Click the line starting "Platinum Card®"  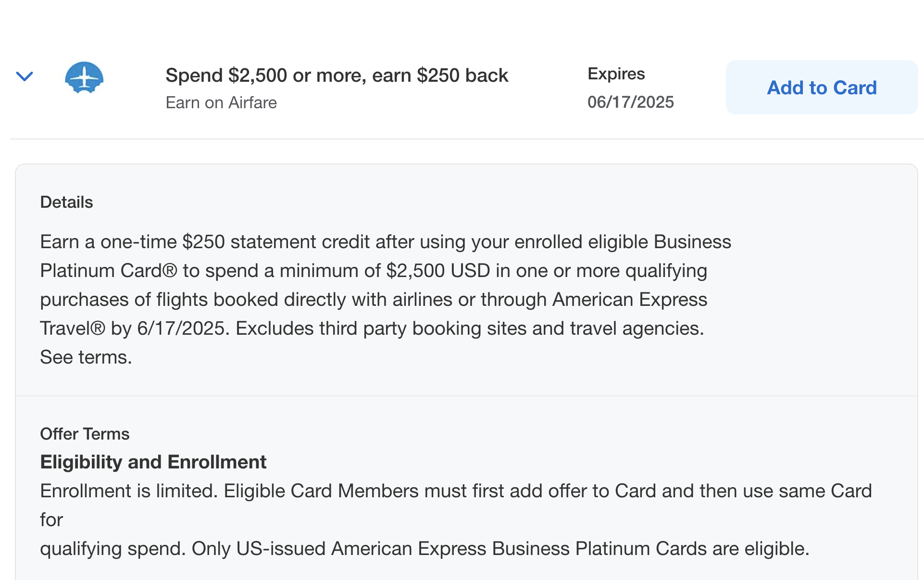[373, 271]
